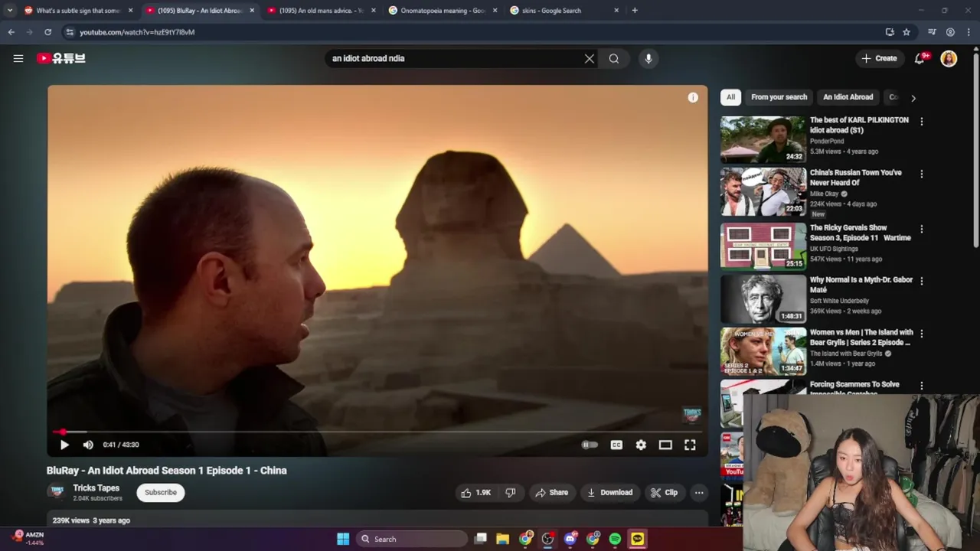Screen dimensions: 980x551
Task: Click the address bar URL
Action: pyautogui.click(x=137, y=32)
